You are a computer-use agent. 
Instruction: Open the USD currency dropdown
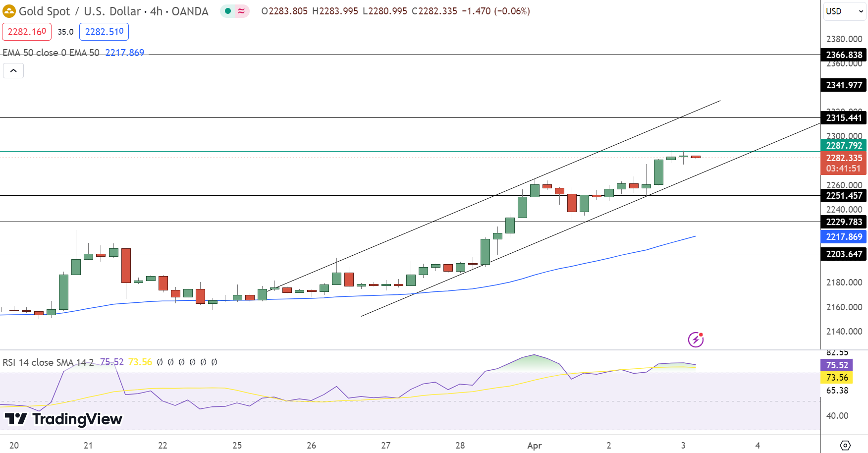point(845,11)
